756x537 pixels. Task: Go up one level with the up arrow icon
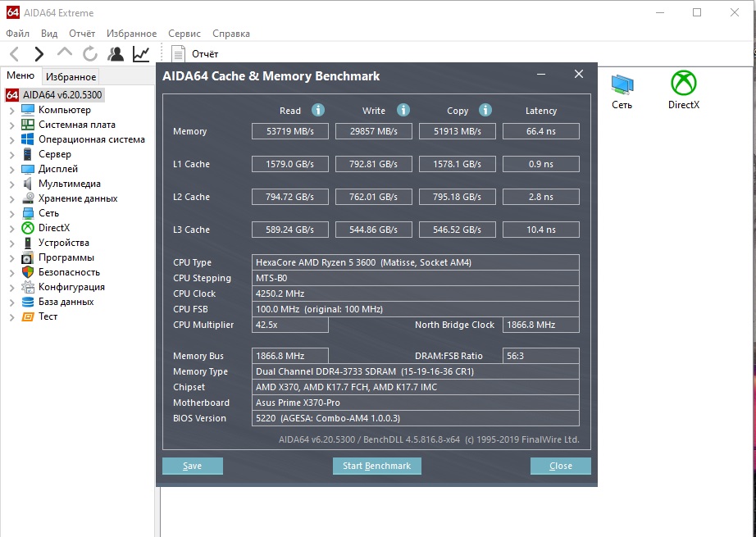click(65, 52)
